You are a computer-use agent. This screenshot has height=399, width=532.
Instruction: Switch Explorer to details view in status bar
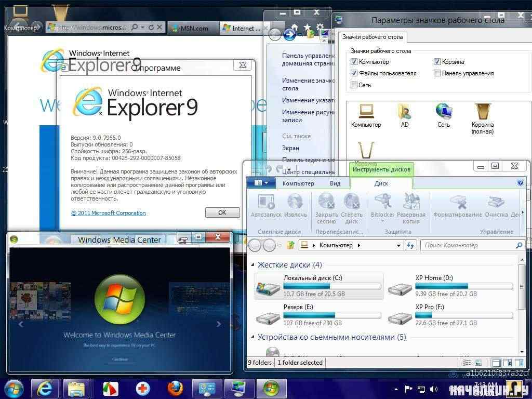click(467, 363)
